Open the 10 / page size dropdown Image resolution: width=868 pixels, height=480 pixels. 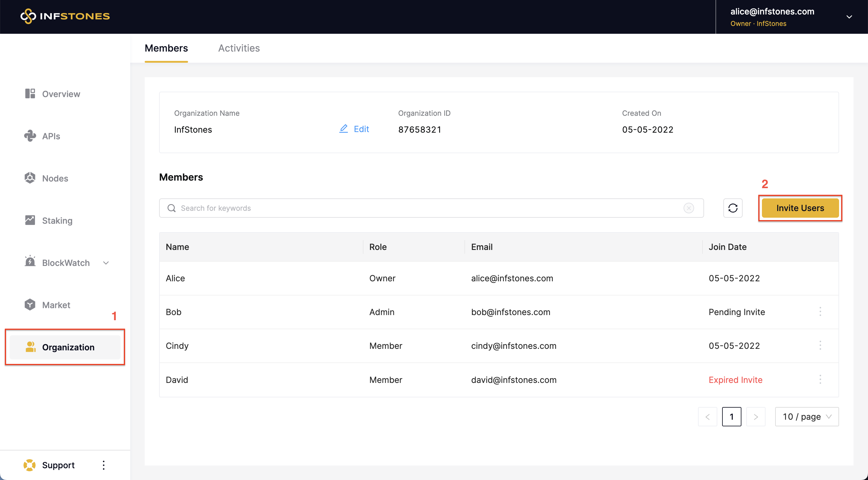pyautogui.click(x=807, y=417)
